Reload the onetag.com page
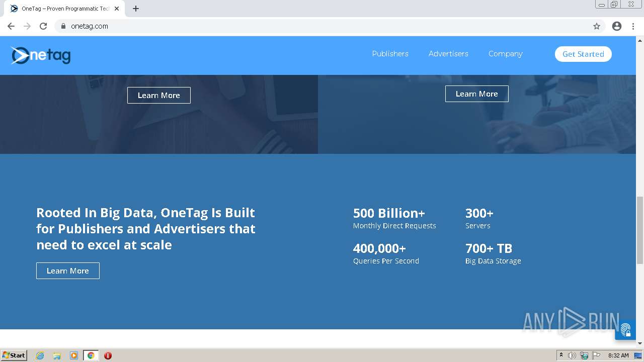The height and width of the screenshot is (362, 644). (x=43, y=26)
